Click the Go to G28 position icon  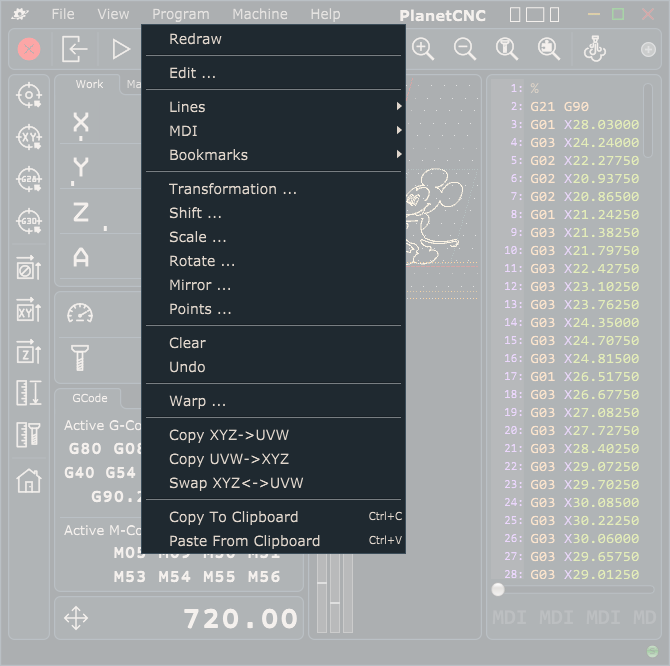(x=29, y=179)
